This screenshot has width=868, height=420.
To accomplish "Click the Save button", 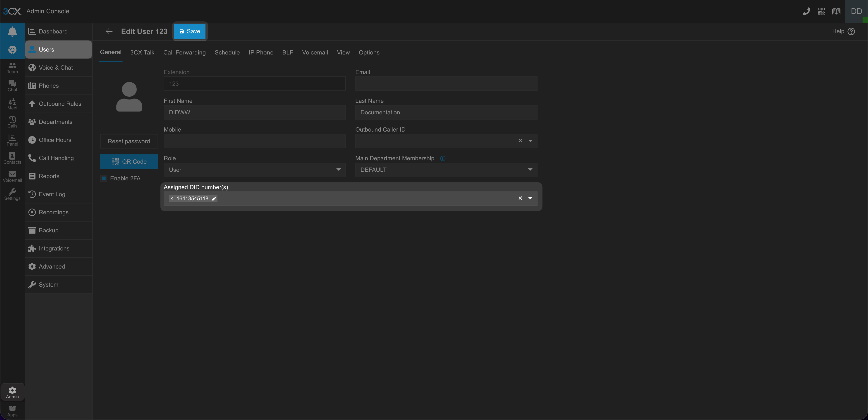I will point(190,31).
